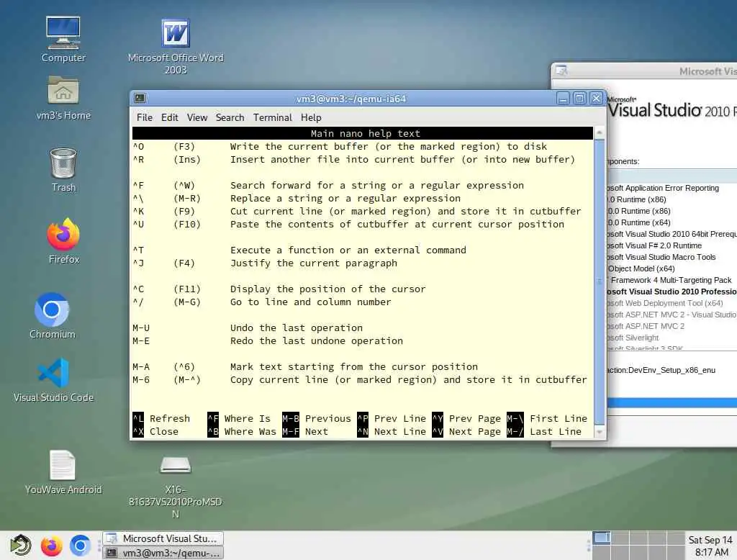Viewport: 737px width, 560px height.
Task: Select Visual F# 2.0 Runtime in installer list
Action: tap(655, 245)
